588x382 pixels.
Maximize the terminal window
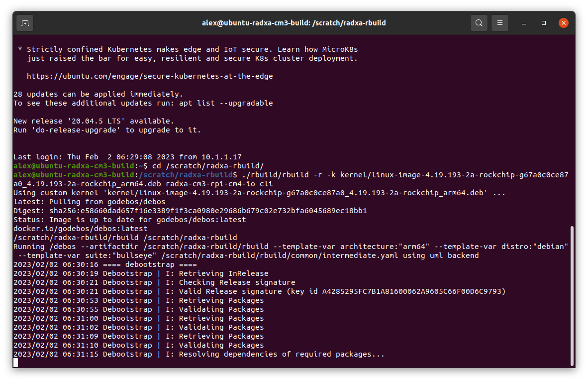[x=544, y=23]
